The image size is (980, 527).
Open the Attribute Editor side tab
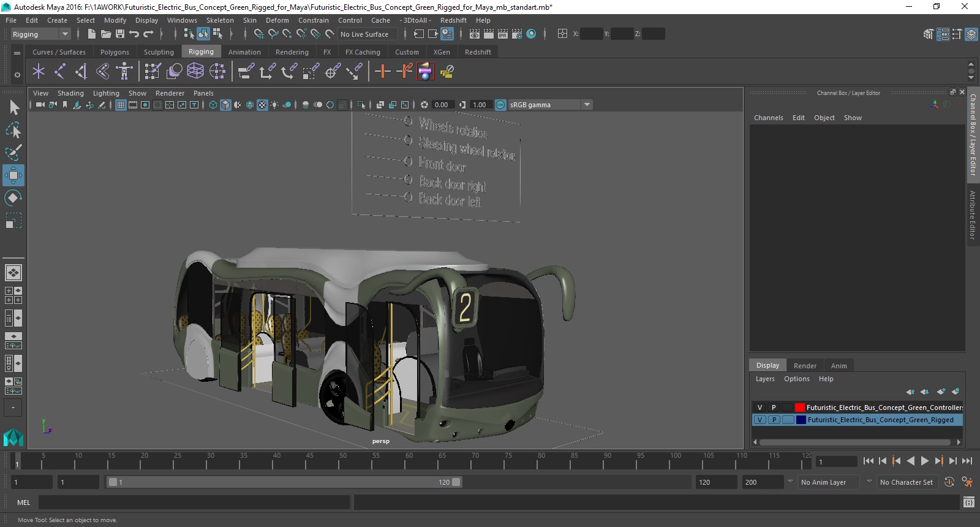[x=972, y=214]
